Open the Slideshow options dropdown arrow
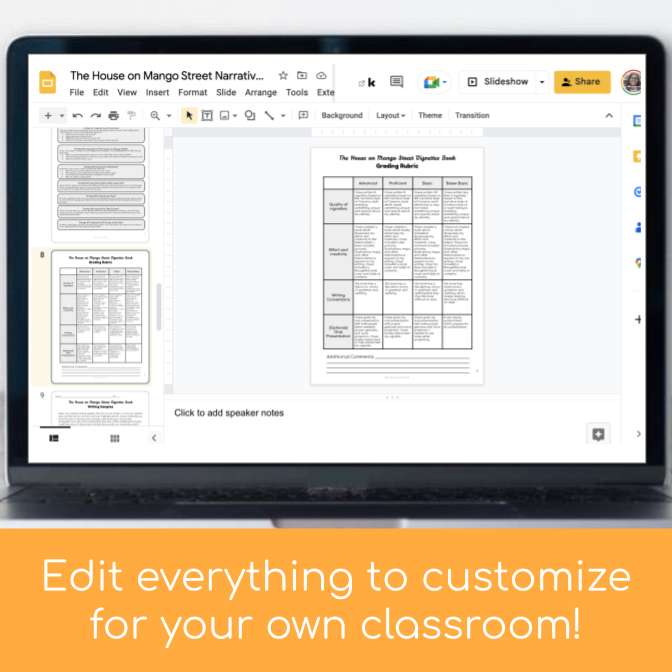Image resolution: width=672 pixels, height=672 pixels. coord(542,82)
